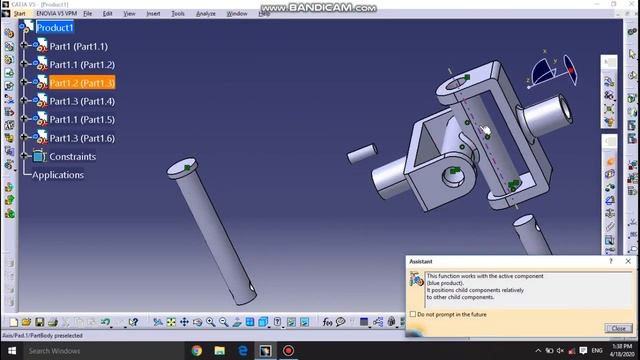The height and width of the screenshot is (360, 640).
Task: Select Constraints label in the tree
Action: click(72, 156)
